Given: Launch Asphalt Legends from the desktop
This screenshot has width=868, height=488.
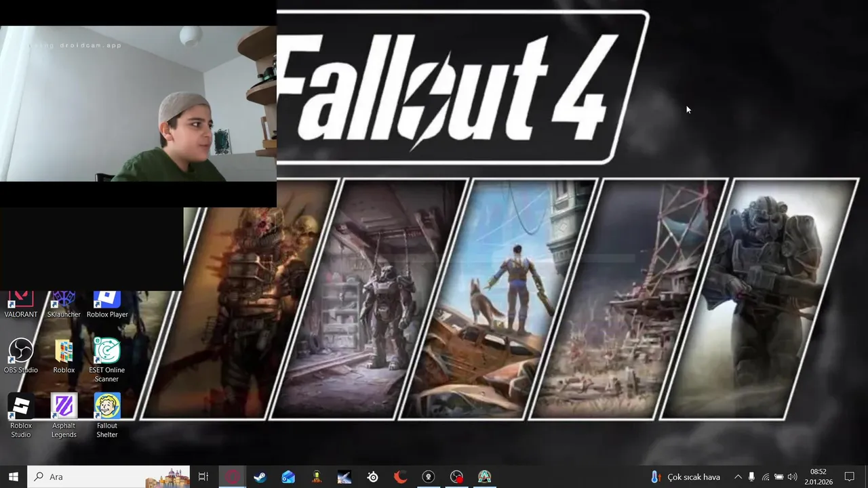Looking at the screenshot, I should click(x=64, y=415).
